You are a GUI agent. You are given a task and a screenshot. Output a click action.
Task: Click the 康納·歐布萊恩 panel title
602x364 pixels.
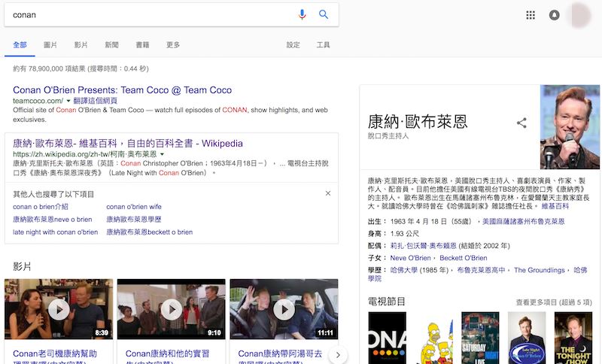point(418,122)
